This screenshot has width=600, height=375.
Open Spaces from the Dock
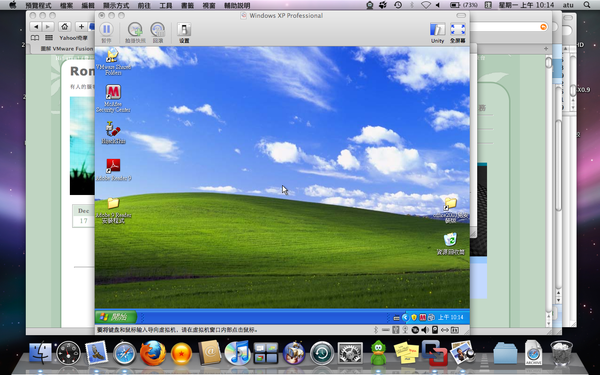266,352
